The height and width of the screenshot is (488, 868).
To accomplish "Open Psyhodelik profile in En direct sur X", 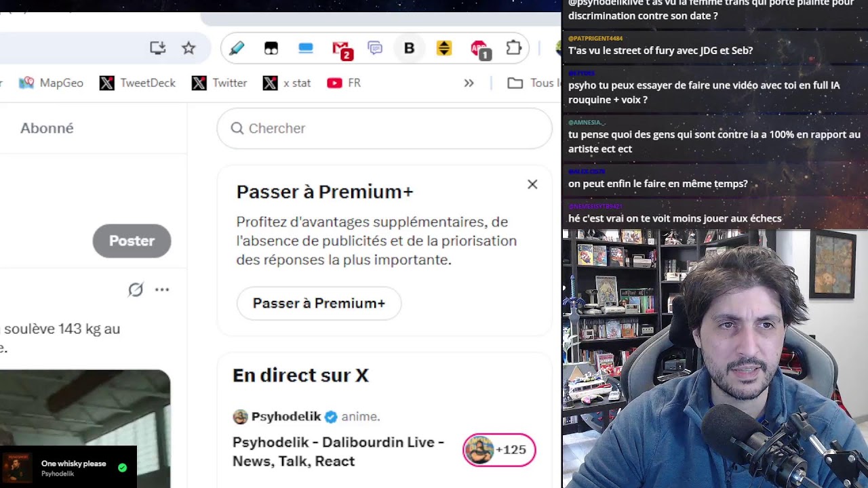I will [286, 416].
